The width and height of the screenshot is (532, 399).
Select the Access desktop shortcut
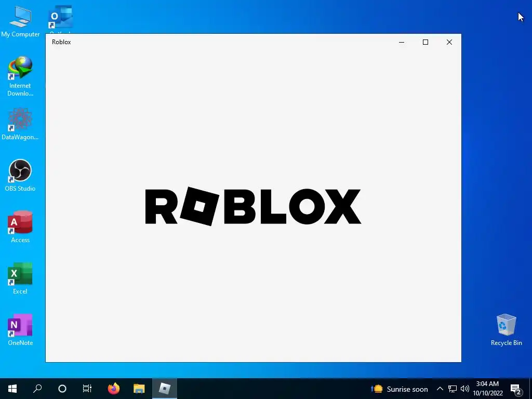[20, 227]
